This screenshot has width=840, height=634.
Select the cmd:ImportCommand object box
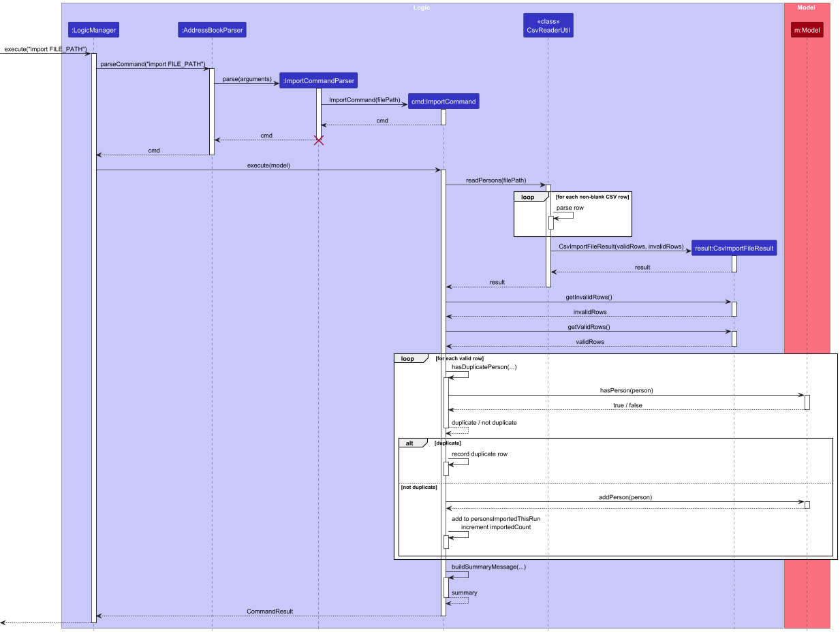point(444,101)
